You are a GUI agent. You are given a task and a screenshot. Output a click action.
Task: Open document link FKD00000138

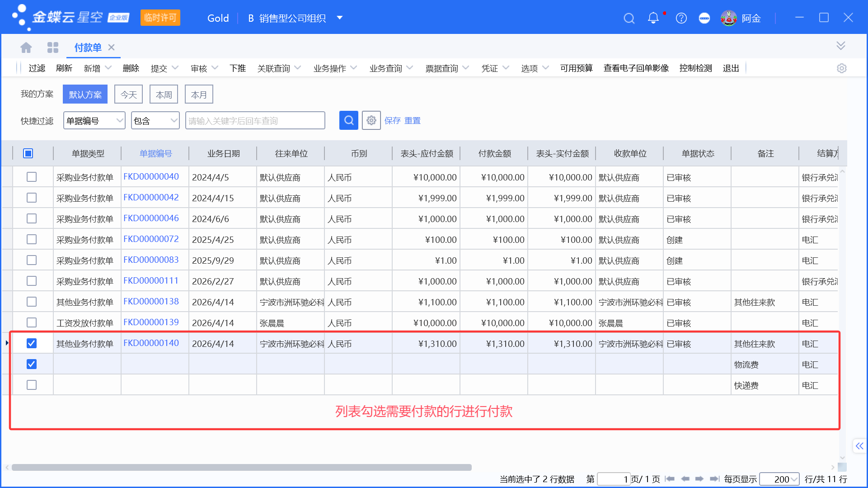(151, 301)
